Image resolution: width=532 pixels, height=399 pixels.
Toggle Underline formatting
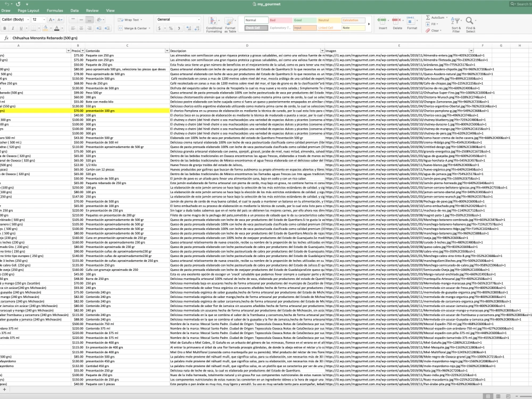[21, 28]
